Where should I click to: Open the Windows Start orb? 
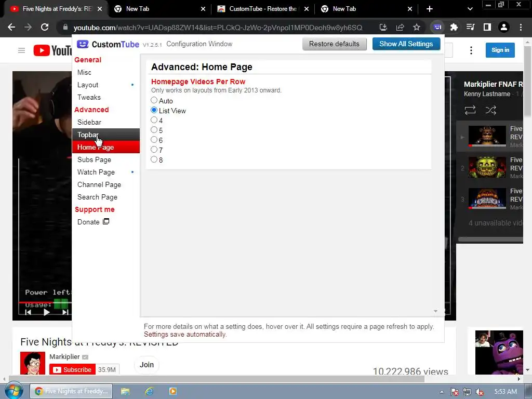14,391
